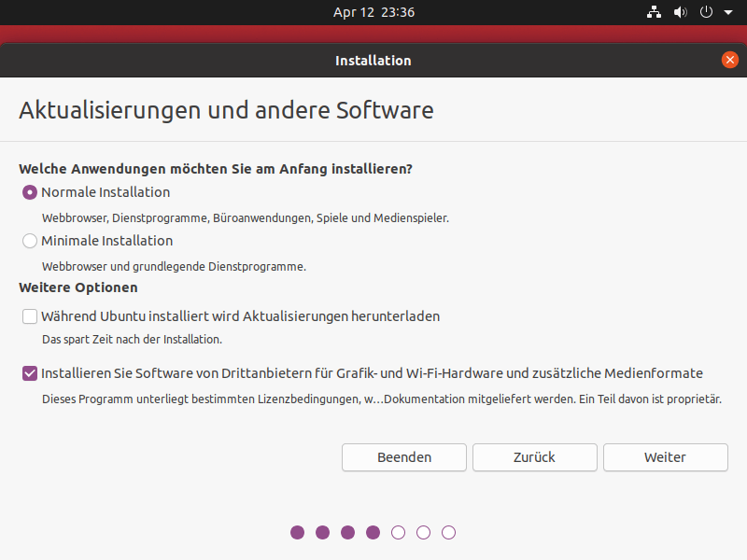Continue with the Weiter button

pyautogui.click(x=665, y=457)
